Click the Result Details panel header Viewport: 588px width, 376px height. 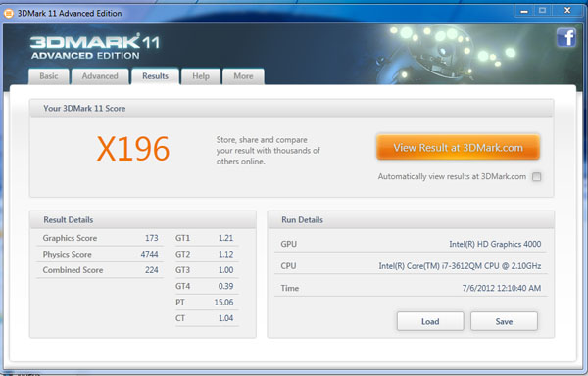[143, 220]
